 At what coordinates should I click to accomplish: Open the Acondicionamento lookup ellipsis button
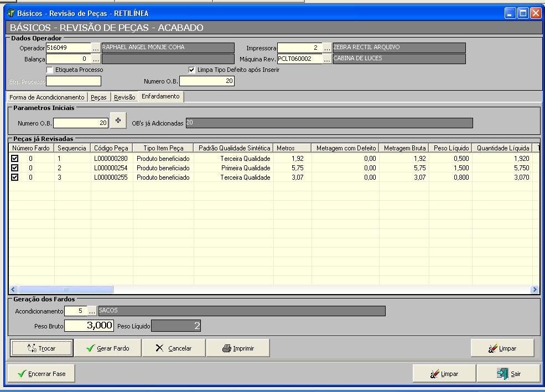[91, 311]
